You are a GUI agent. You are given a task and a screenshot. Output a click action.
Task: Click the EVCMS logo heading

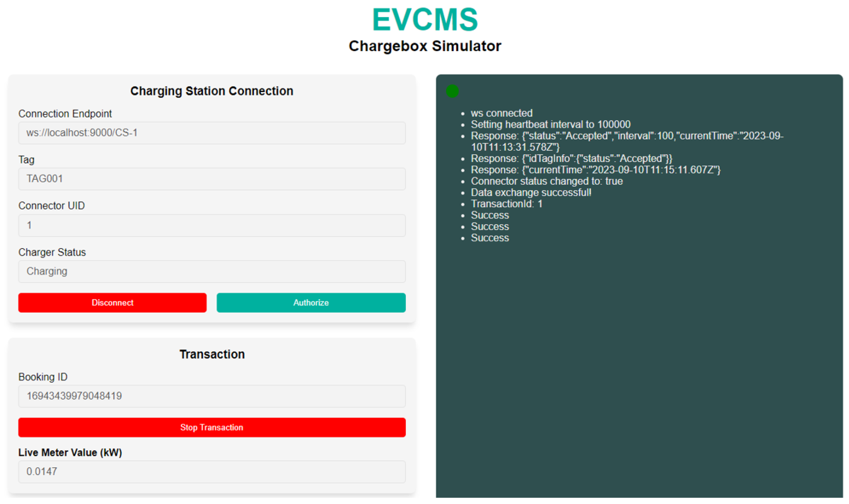point(425,20)
